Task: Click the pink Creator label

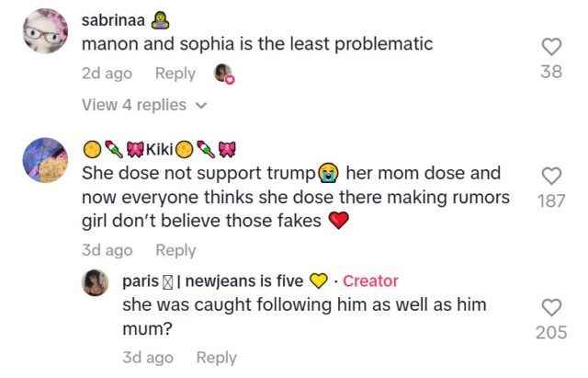Action: point(370,281)
